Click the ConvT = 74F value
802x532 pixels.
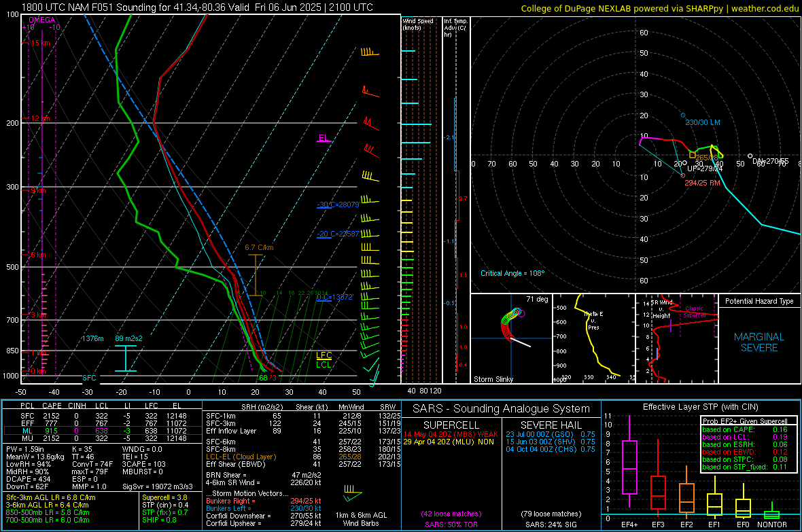point(92,464)
